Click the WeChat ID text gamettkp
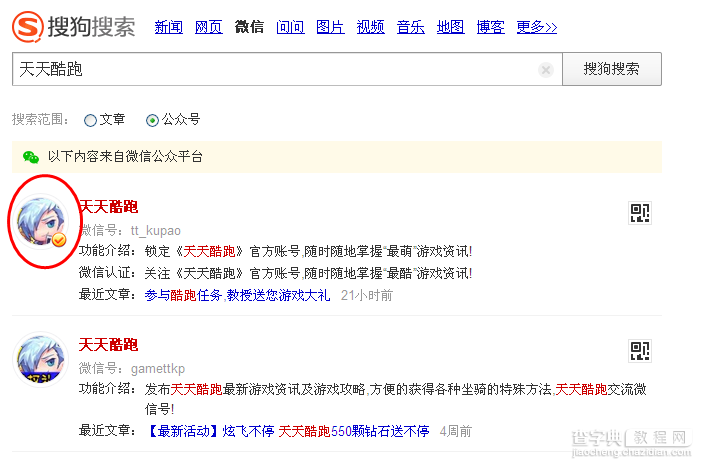Viewport: 704px width, 459px height. [x=158, y=369]
